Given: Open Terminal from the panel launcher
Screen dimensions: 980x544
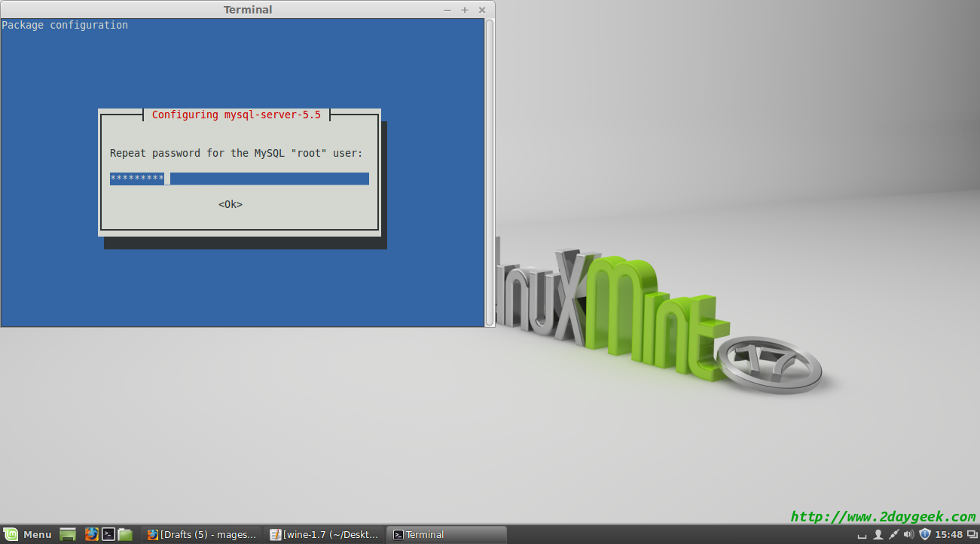Looking at the screenshot, I should [108, 534].
